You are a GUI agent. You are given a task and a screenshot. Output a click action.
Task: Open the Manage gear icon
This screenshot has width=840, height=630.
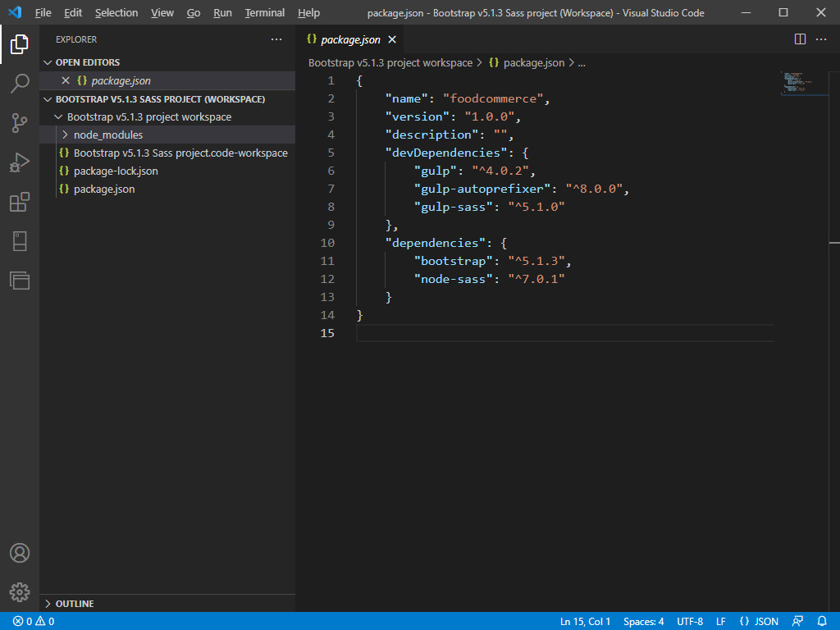(x=20, y=592)
